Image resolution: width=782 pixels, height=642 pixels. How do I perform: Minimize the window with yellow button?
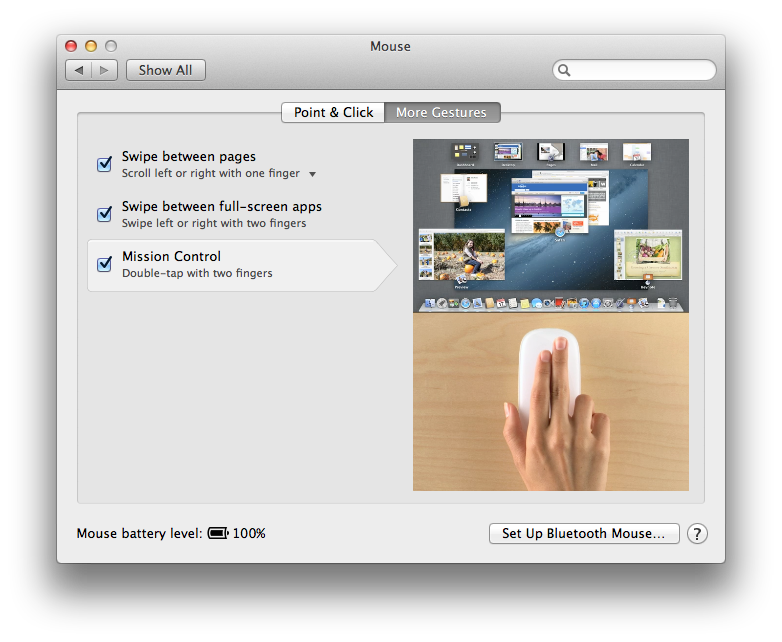tap(91, 46)
